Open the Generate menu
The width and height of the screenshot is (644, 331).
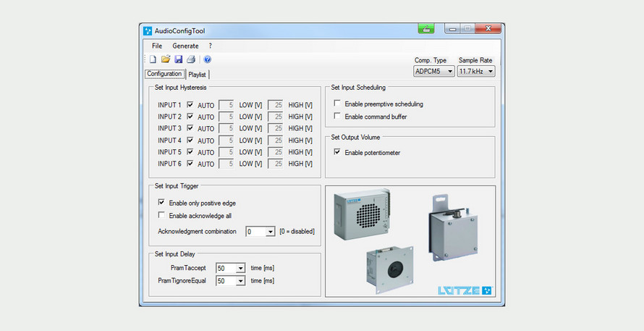185,46
